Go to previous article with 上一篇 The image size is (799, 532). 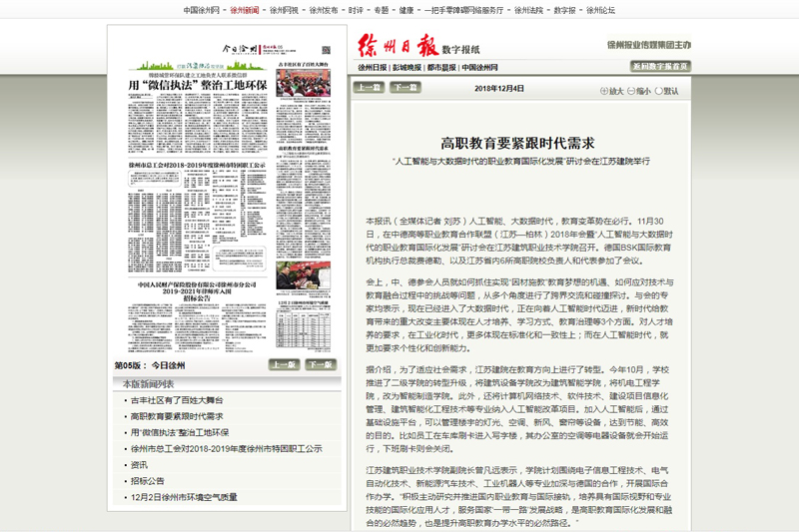[370, 88]
